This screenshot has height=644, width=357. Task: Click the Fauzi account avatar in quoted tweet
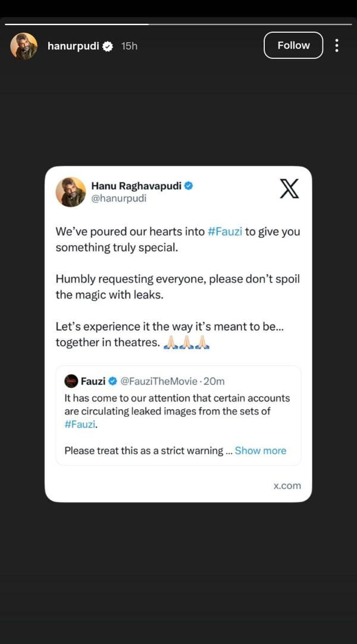(71, 381)
